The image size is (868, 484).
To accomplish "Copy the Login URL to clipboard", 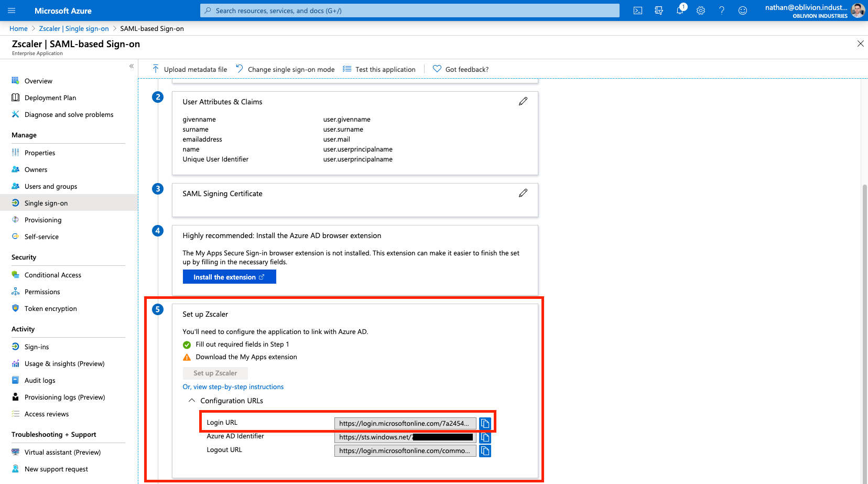I will click(485, 423).
